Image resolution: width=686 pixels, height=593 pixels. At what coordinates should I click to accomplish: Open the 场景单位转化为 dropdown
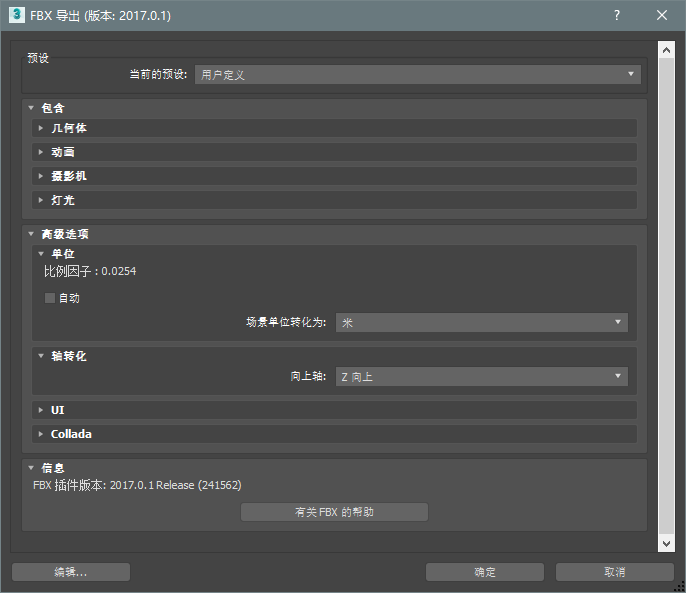coord(482,323)
